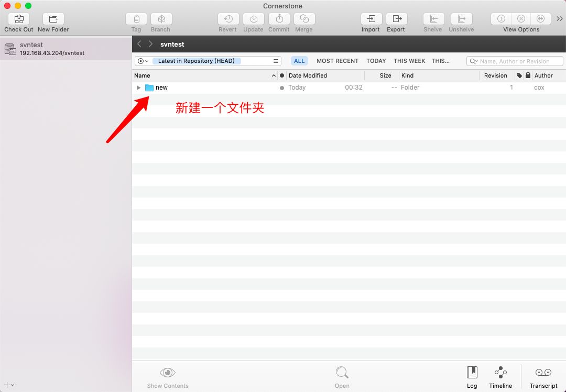Focus the Name, Author or Revision search field
Screen dimensions: 566x392
[515, 61]
